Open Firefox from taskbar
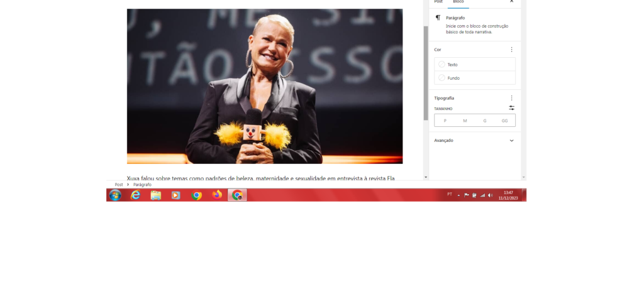Viewport: 644px width, 306px height. 217,195
